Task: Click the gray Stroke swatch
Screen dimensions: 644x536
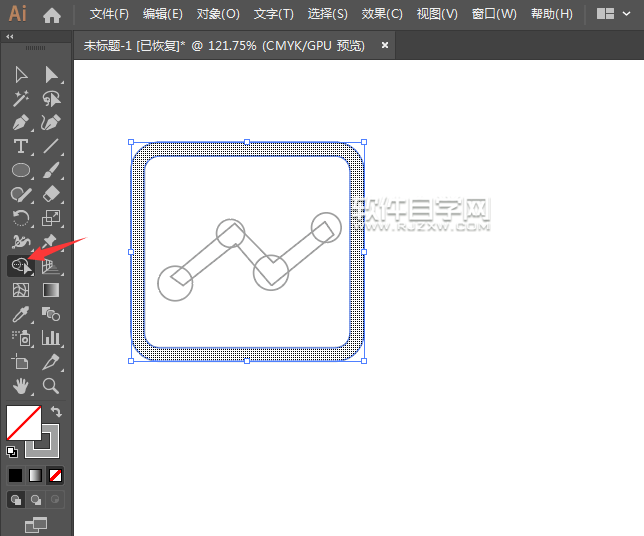Action: tap(49, 448)
